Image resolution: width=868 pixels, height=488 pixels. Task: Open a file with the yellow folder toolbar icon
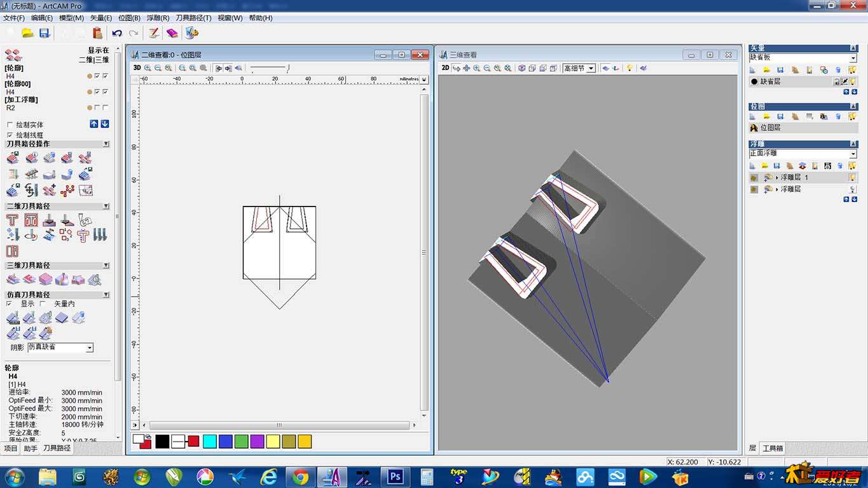[27, 33]
